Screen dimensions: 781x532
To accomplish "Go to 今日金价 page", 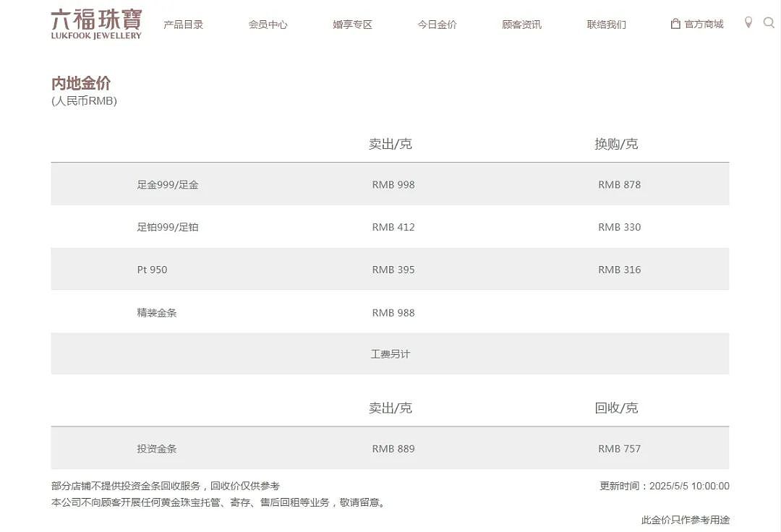I will [x=437, y=25].
